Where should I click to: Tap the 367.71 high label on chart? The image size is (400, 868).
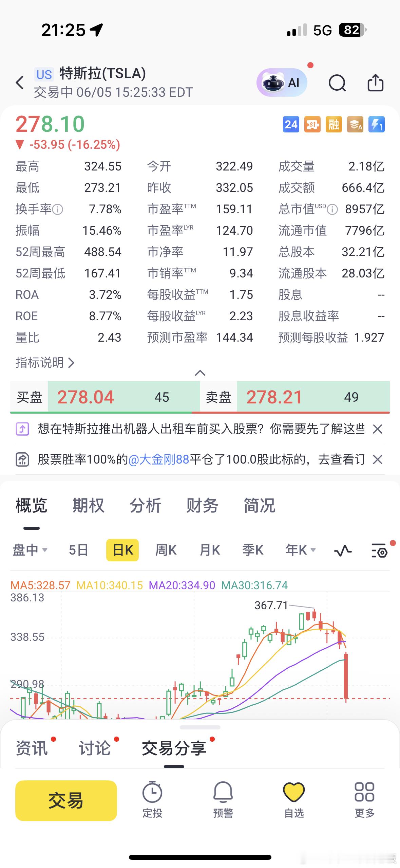[x=271, y=605]
